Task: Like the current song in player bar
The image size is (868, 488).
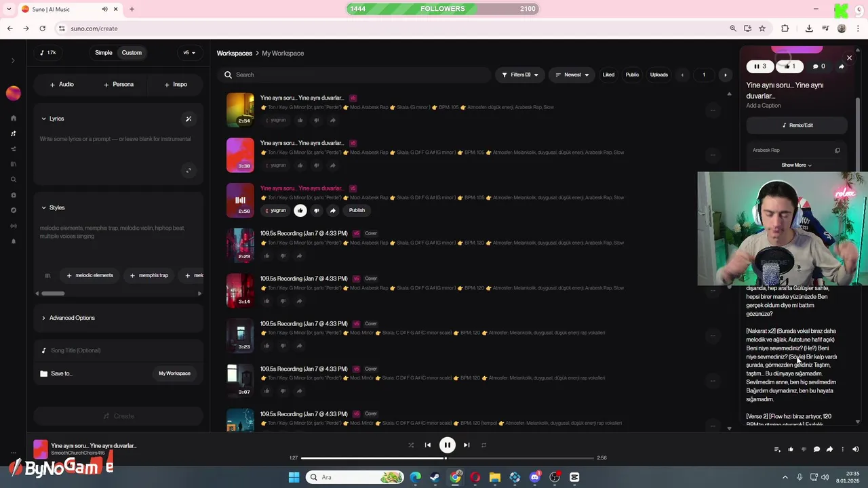Action: click(791, 449)
